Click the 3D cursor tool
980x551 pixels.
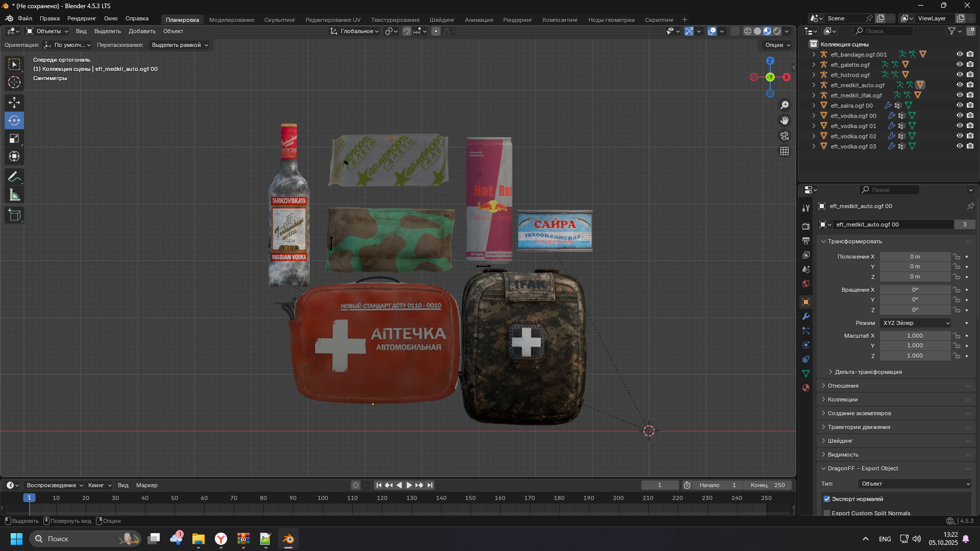[x=14, y=82]
